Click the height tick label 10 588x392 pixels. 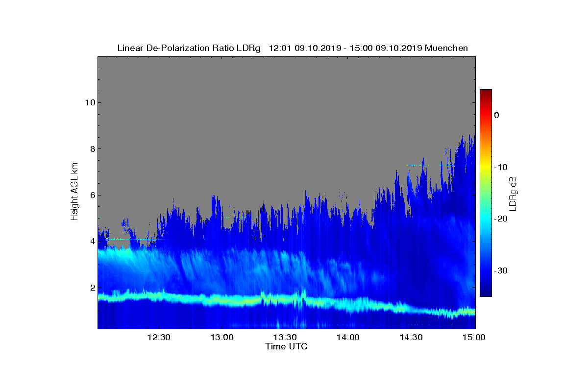coord(89,102)
